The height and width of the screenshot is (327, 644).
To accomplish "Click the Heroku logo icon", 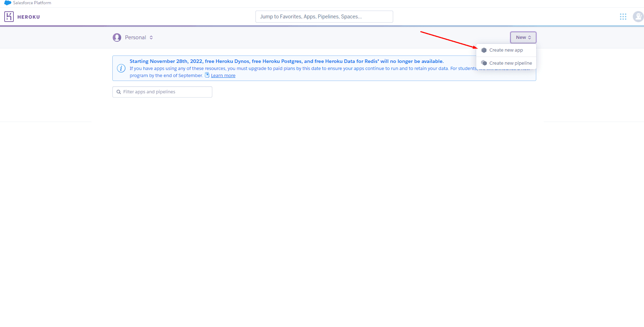I will 9,17.
